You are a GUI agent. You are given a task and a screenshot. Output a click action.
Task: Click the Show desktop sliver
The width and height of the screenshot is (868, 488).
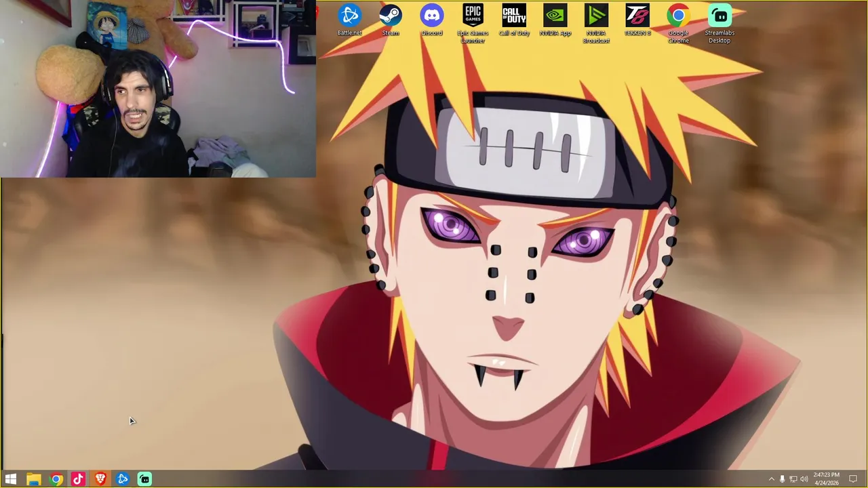[866, 479]
